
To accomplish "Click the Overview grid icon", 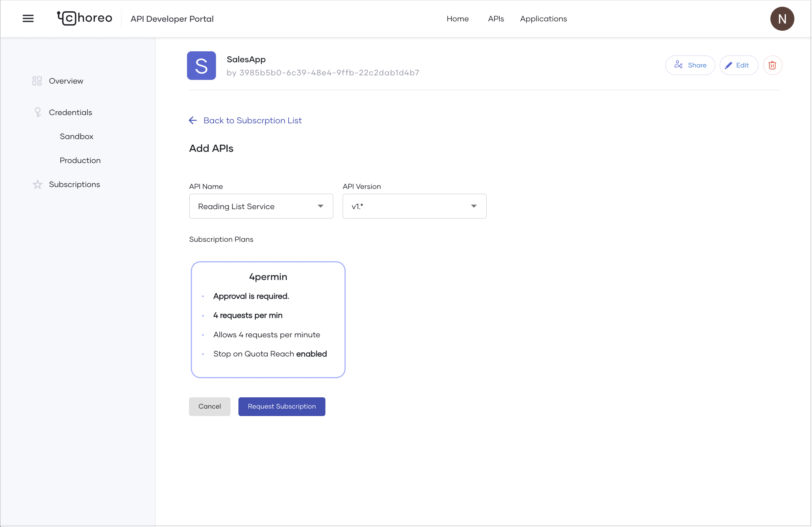I will point(37,81).
